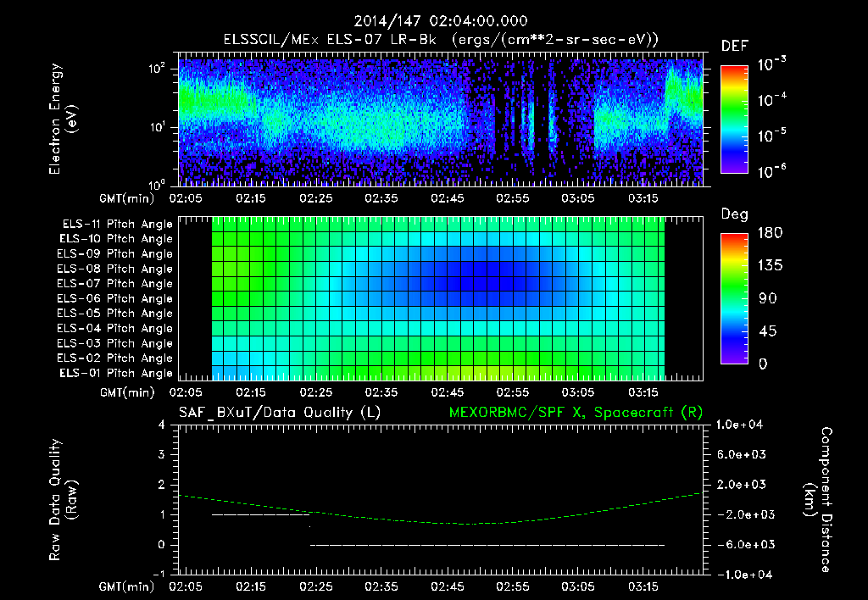Click the '90' value on Deg scale
Viewport: 868px width, 600px height.
point(767,298)
